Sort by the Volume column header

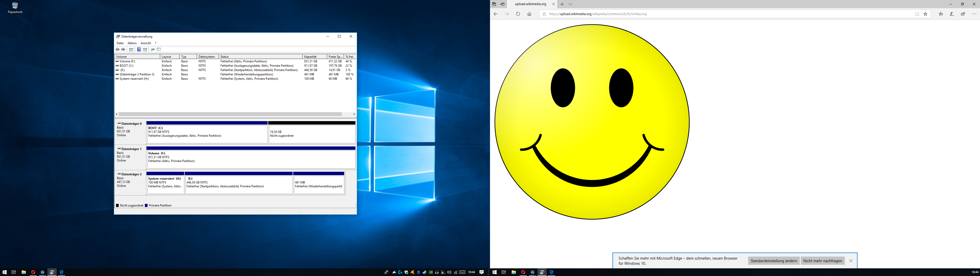coord(137,56)
